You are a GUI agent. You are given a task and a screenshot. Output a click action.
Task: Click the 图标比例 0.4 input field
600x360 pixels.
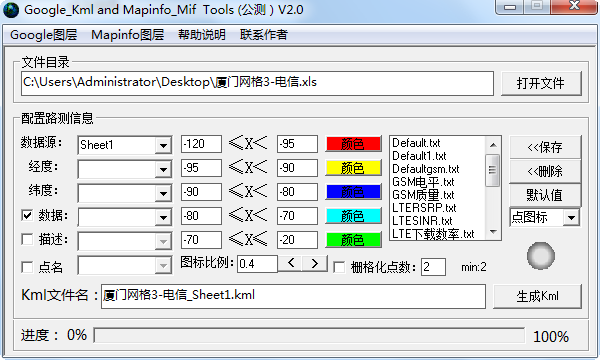click(257, 264)
